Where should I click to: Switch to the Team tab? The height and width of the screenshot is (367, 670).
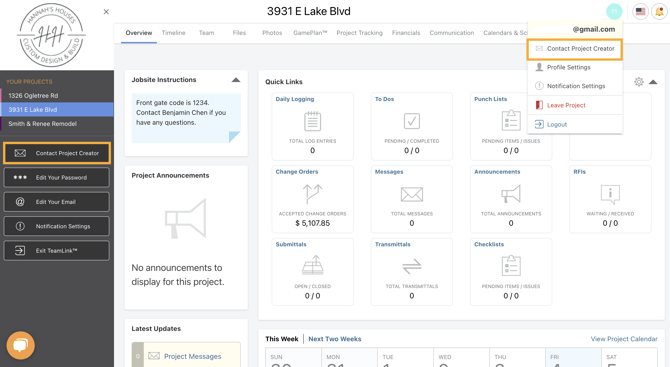point(206,33)
